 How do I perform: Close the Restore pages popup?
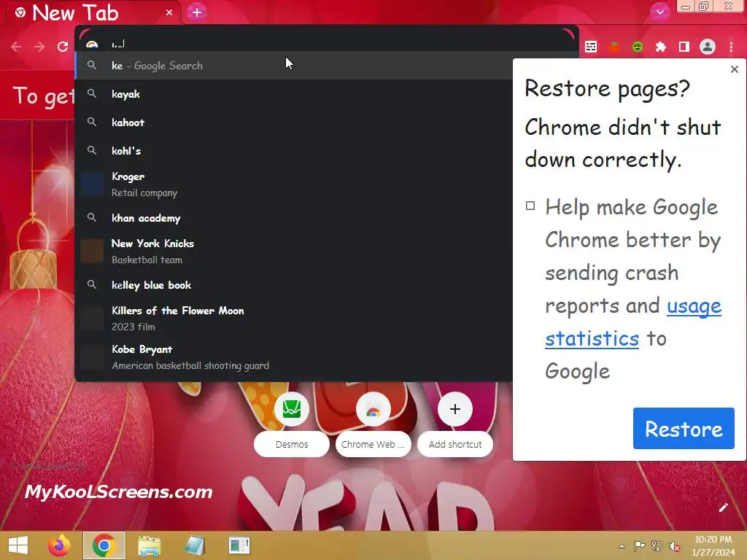pos(734,69)
